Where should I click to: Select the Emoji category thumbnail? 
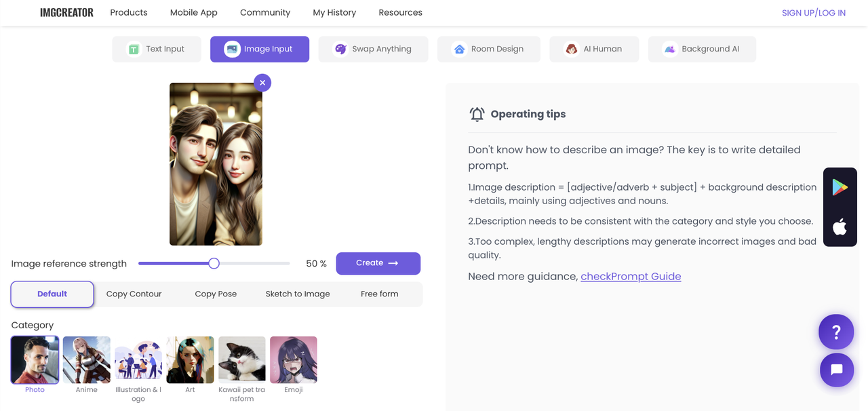click(294, 360)
